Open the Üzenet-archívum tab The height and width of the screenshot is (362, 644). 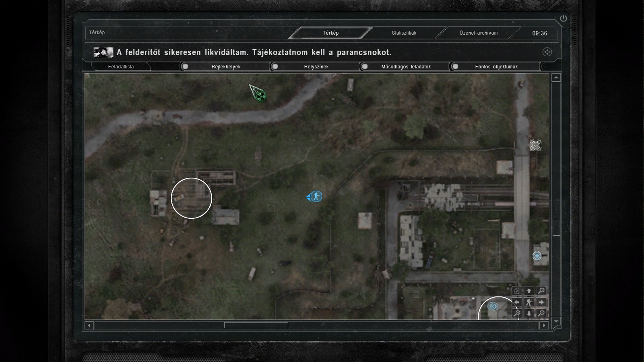(x=478, y=33)
